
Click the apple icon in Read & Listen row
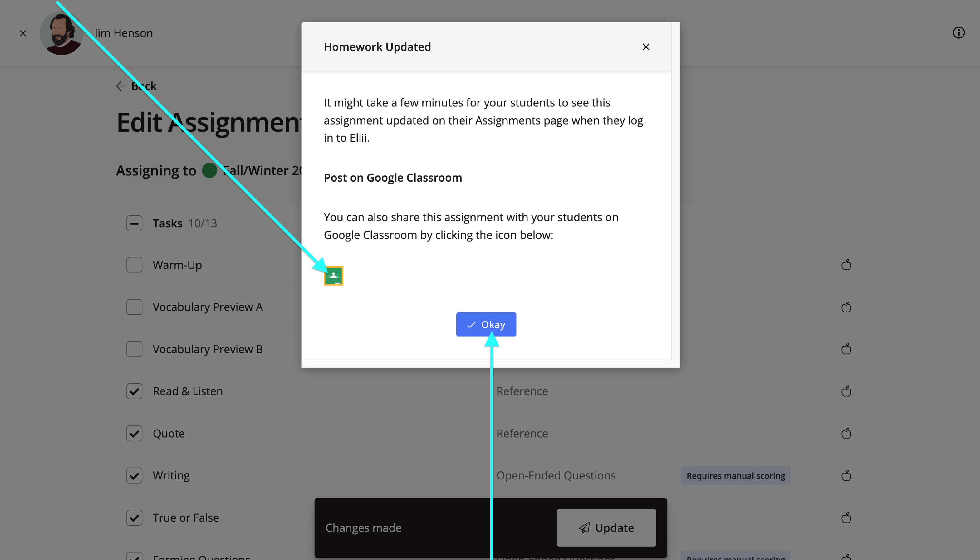[846, 391]
